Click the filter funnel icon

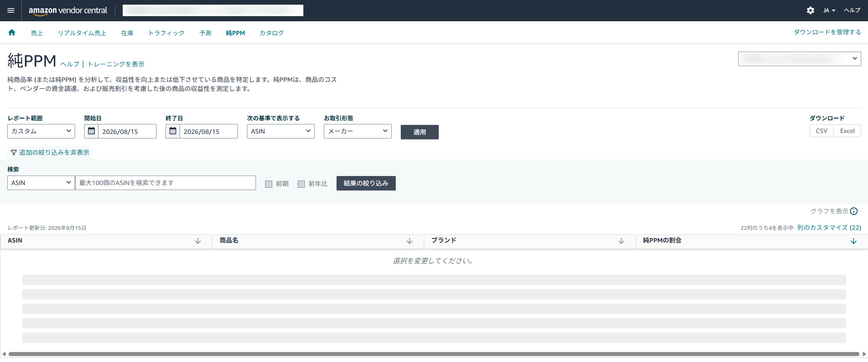tap(14, 153)
